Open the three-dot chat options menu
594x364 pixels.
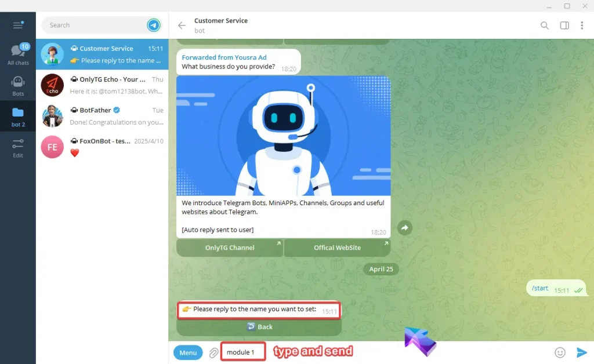point(582,26)
